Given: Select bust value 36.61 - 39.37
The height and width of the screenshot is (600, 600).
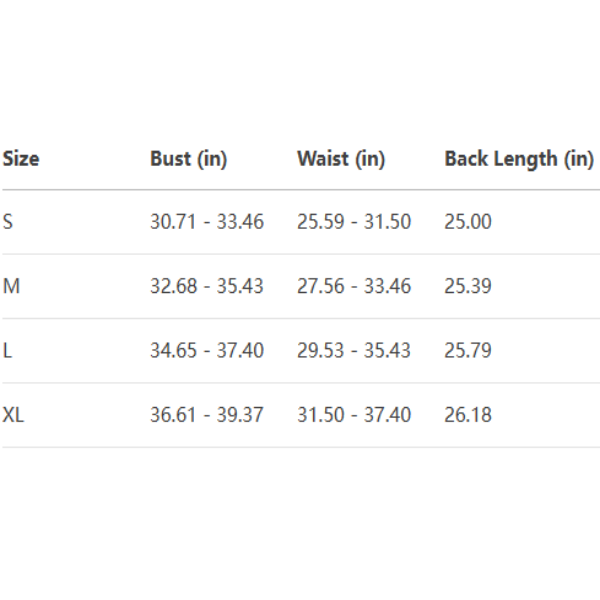Looking at the screenshot, I should (x=207, y=414).
